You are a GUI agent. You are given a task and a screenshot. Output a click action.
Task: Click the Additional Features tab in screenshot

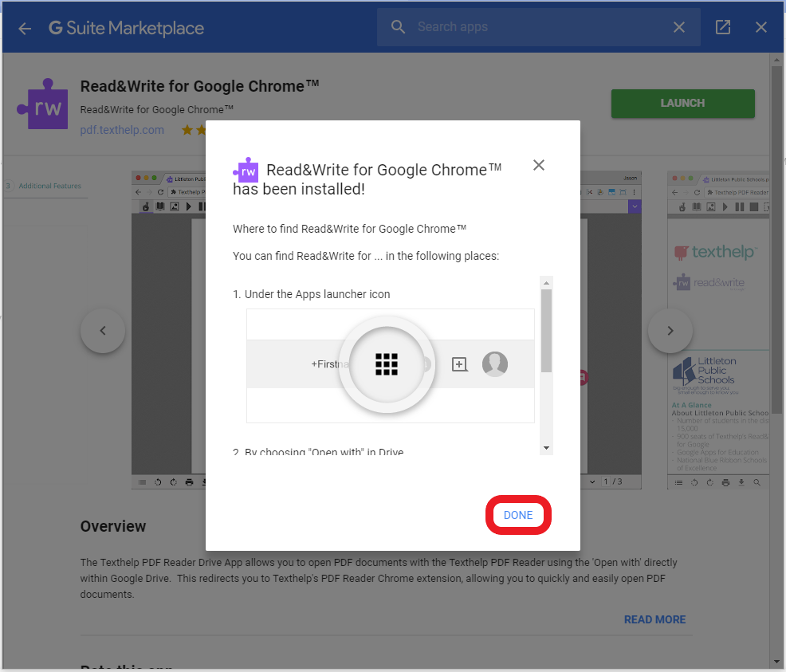[x=49, y=186]
